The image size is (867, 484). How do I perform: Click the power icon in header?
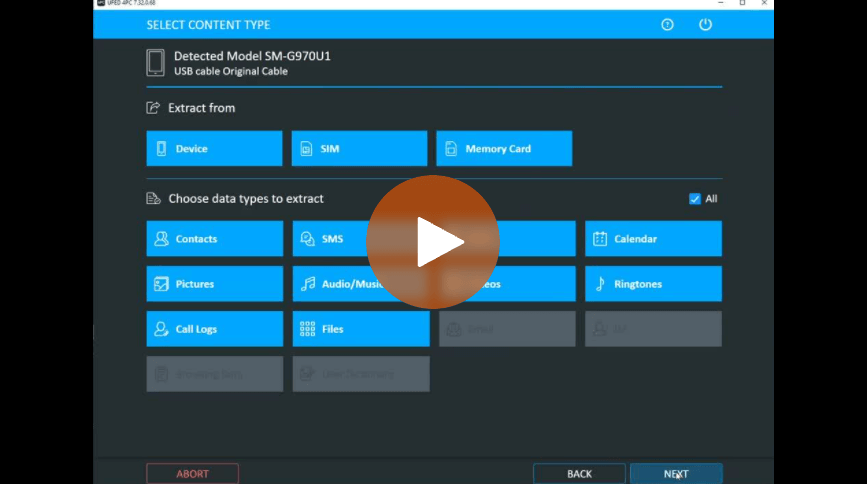(705, 25)
